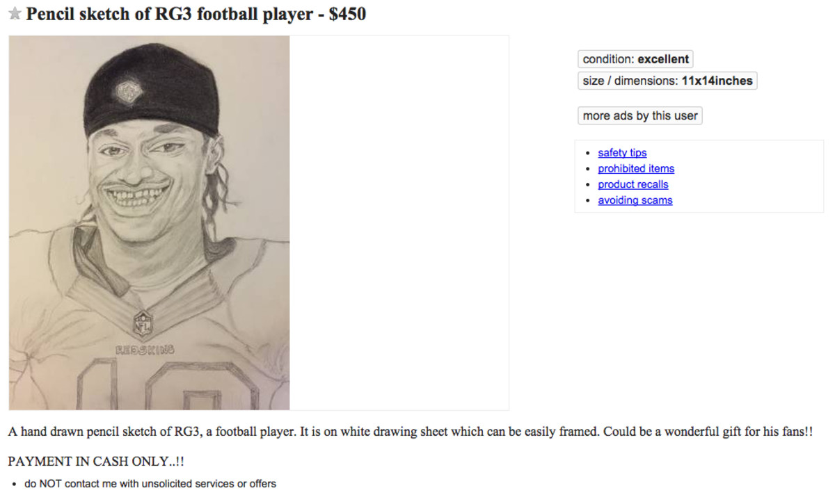835x504 pixels.
Task: Open more ads by this user
Action: point(640,116)
